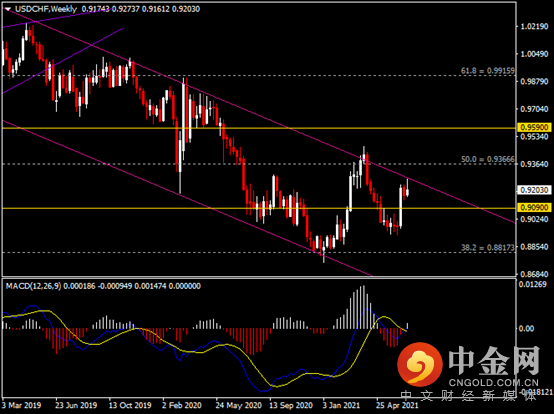Select the USDCHF,Weekly chart title
The image size is (554, 414).
click(x=46, y=9)
